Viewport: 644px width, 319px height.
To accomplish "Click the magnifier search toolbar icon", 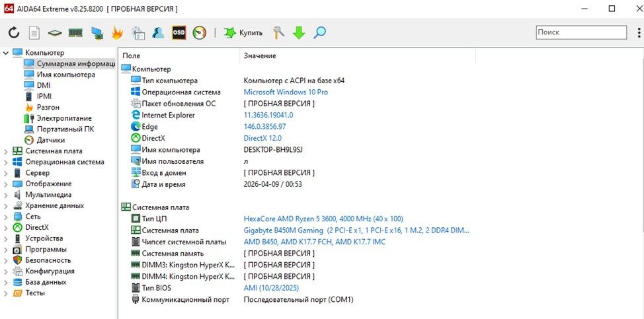I will coord(319,33).
